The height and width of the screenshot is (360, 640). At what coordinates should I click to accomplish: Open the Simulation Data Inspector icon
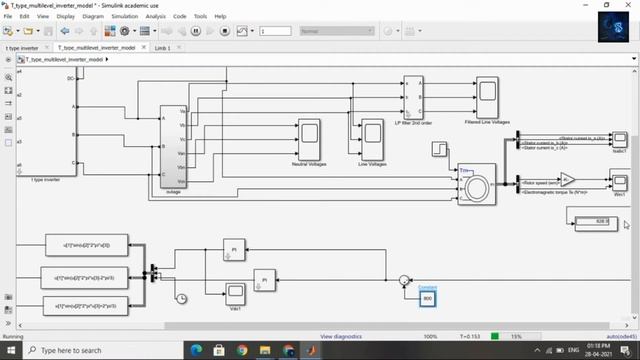242,31
